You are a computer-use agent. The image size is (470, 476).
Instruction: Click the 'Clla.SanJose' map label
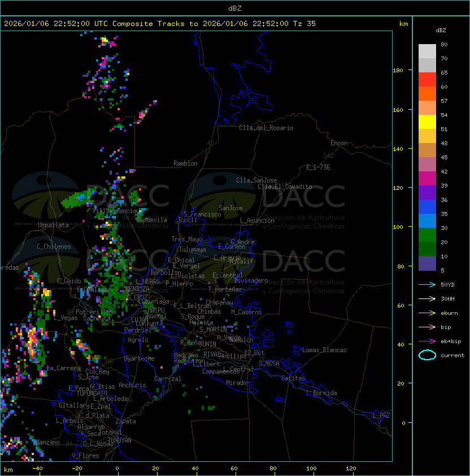click(x=256, y=180)
